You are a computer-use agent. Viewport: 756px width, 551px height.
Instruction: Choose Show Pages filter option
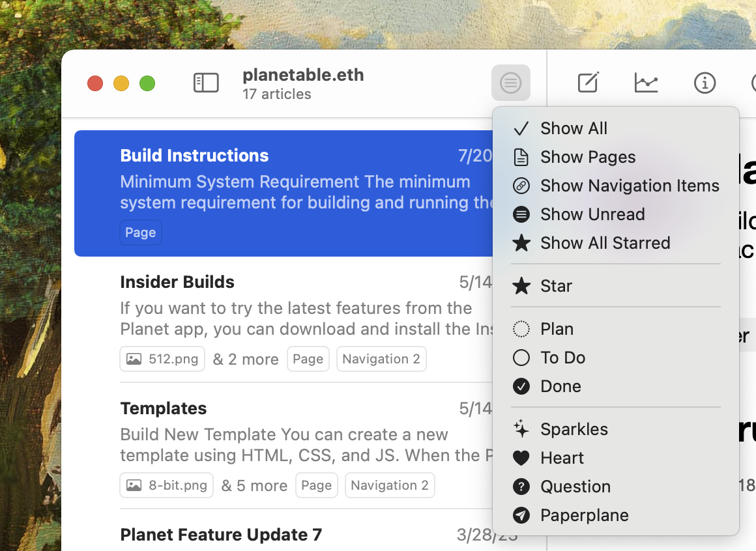(588, 157)
